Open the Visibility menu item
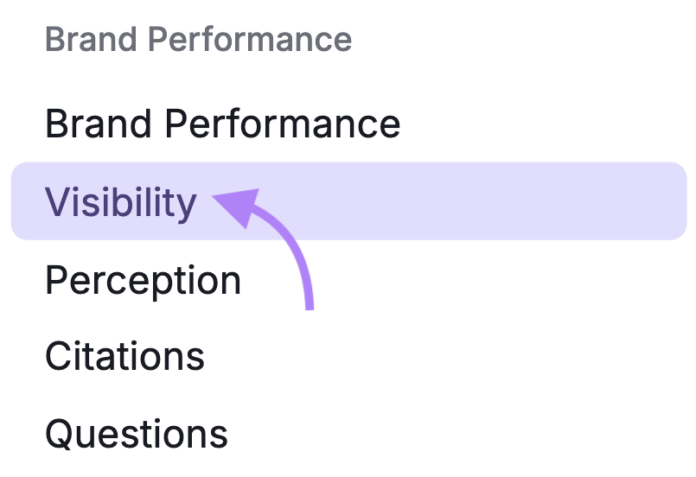696x477 pixels. click(x=120, y=203)
